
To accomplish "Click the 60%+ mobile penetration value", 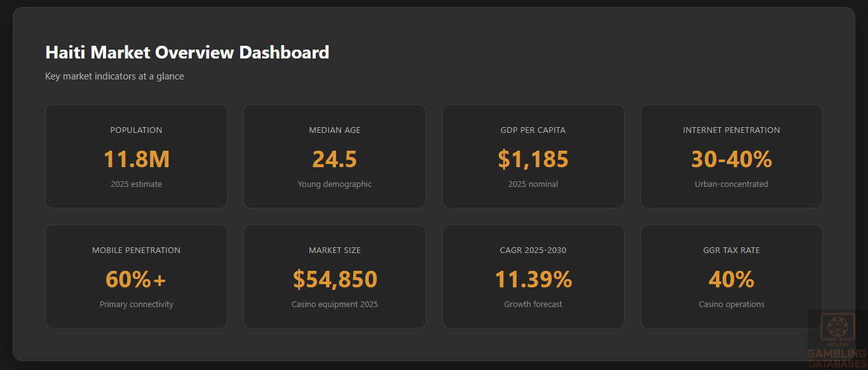I will click(137, 279).
